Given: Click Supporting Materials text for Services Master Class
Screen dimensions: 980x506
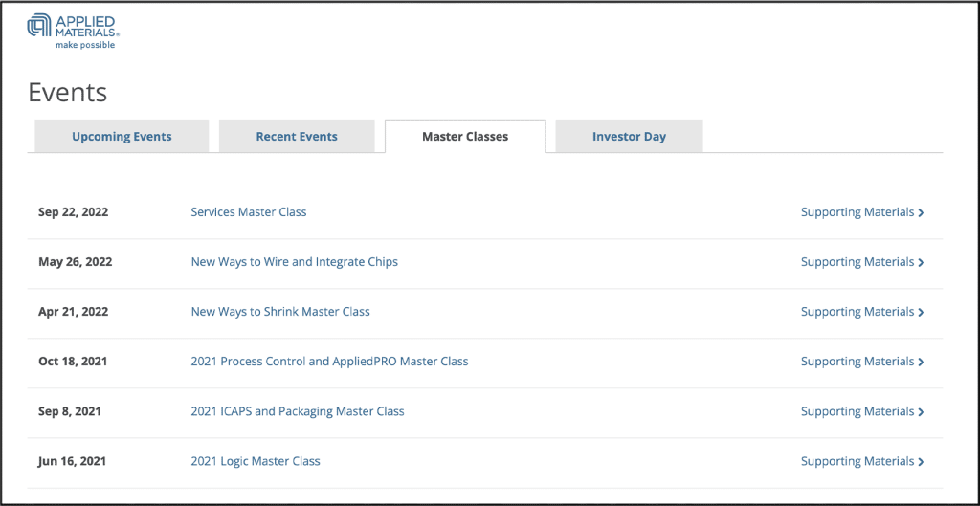Looking at the screenshot, I should (x=857, y=212).
